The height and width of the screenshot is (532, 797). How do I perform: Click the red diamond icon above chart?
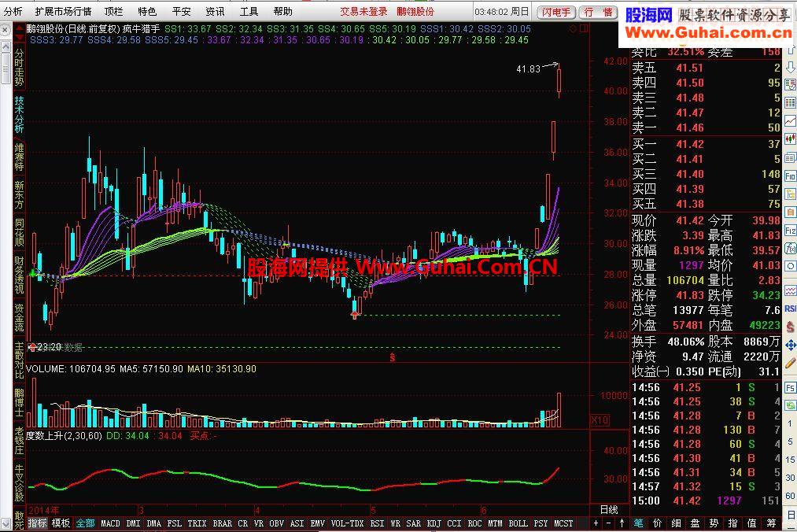[574, 29]
